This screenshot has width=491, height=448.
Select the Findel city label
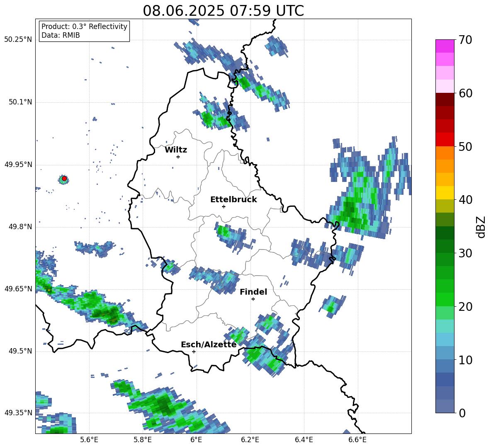(x=253, y=292)
